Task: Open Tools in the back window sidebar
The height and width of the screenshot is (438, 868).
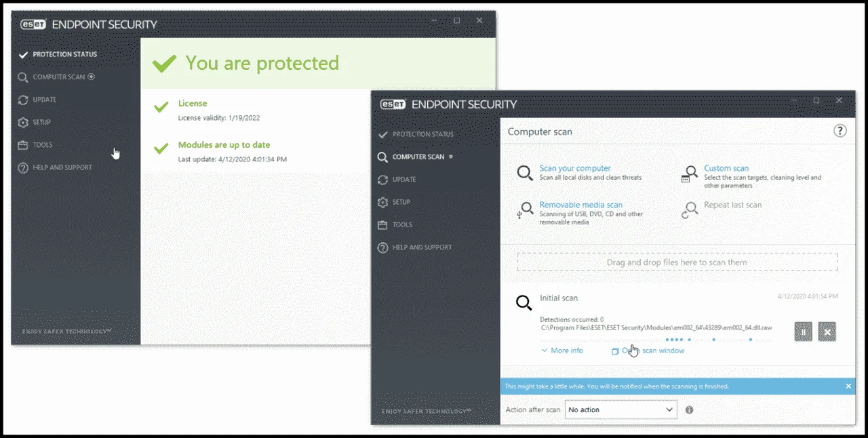Action: tap(43, 145)
